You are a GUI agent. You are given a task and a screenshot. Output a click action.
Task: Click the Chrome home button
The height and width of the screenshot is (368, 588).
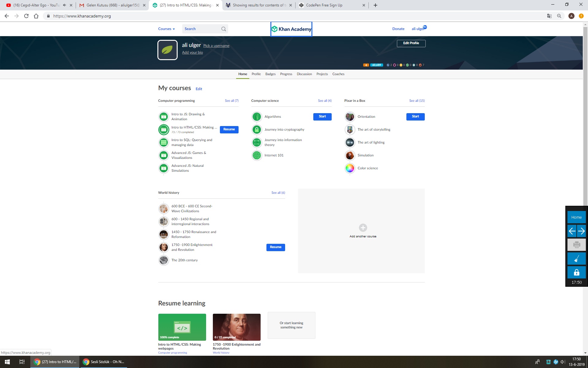[x=36, y=16]
